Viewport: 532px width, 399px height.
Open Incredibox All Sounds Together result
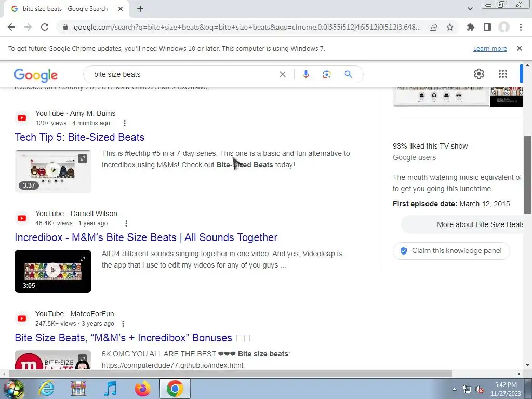click(146, 237)
